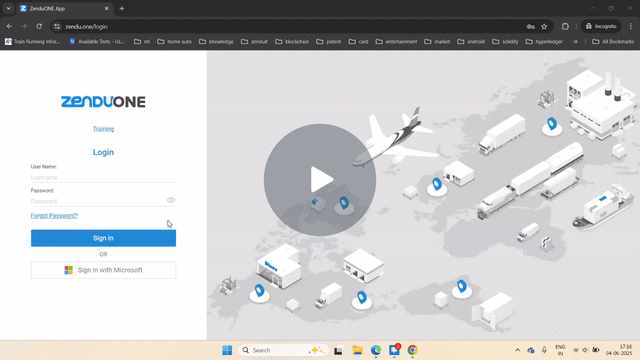
Task: Open the android bookmarks folder
Action: click(x=471, y=42)
